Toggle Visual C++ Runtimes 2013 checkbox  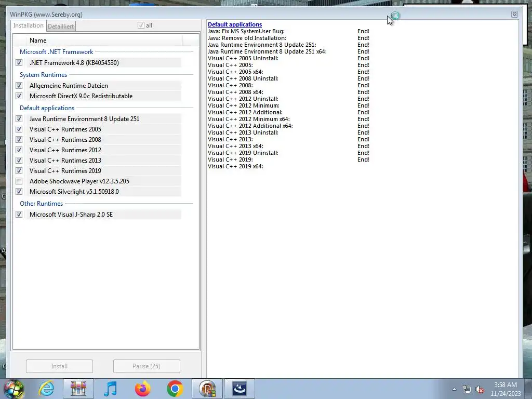click(x=19, y=161)
